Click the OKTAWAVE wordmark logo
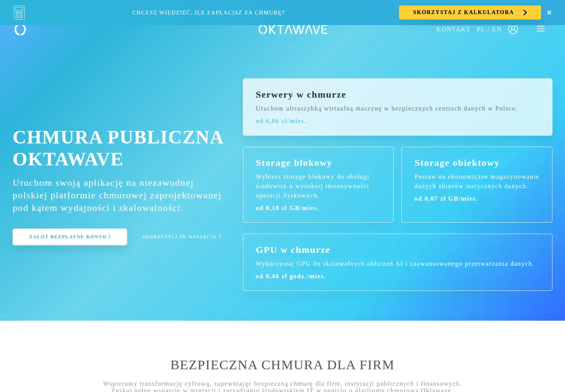Image resolution: width=565 pixels, height=392 pixels. pos(293,30)
